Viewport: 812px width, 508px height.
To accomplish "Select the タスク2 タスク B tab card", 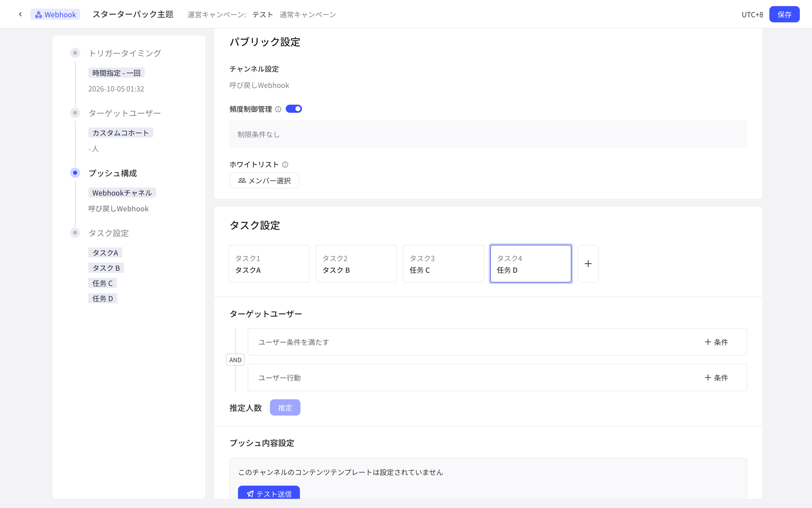I will [356, 264].
